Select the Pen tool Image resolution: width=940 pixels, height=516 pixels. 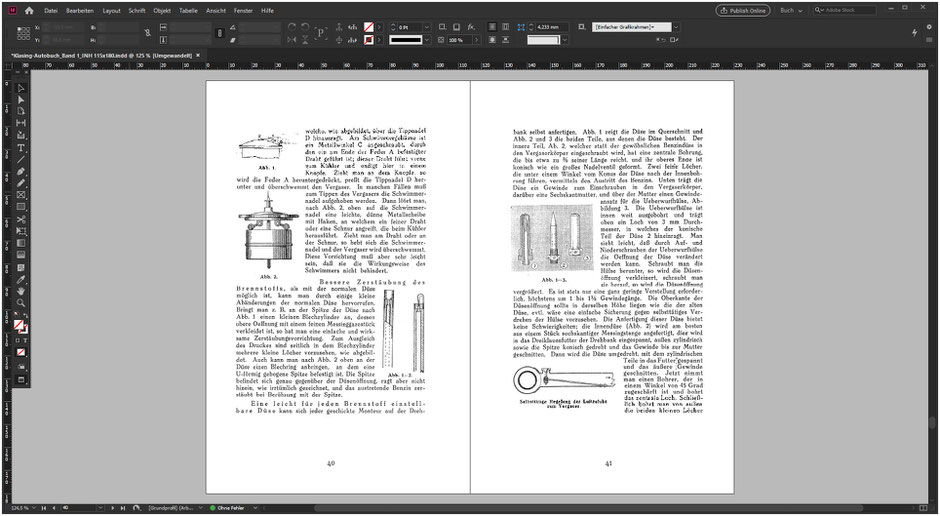point(21,171)
